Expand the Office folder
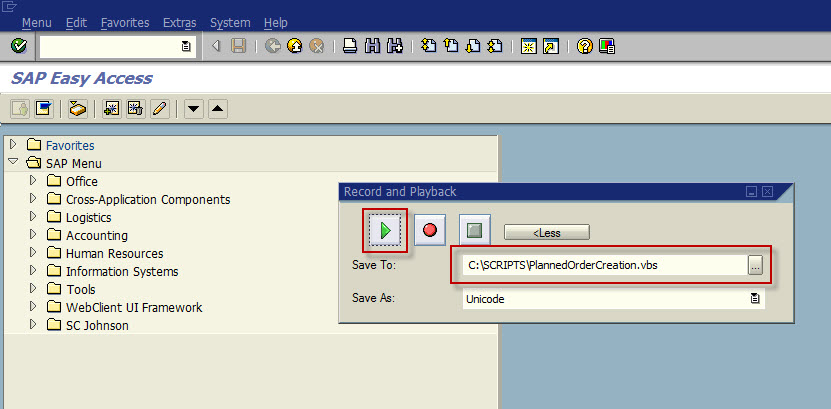This screenshot has width=831, height=409. click(33, 180)
